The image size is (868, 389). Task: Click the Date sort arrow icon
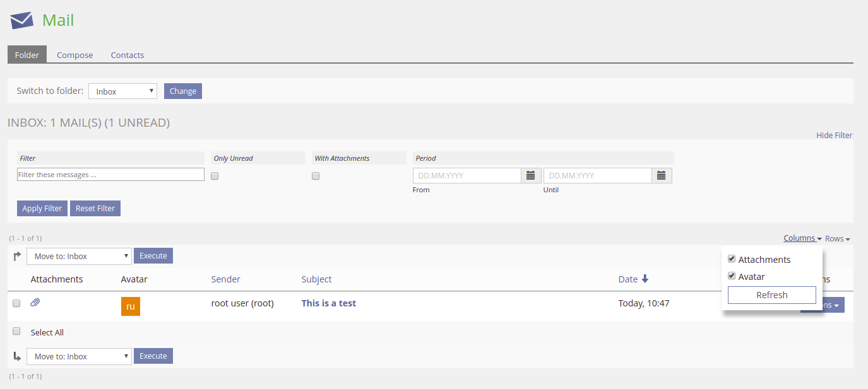645,279
